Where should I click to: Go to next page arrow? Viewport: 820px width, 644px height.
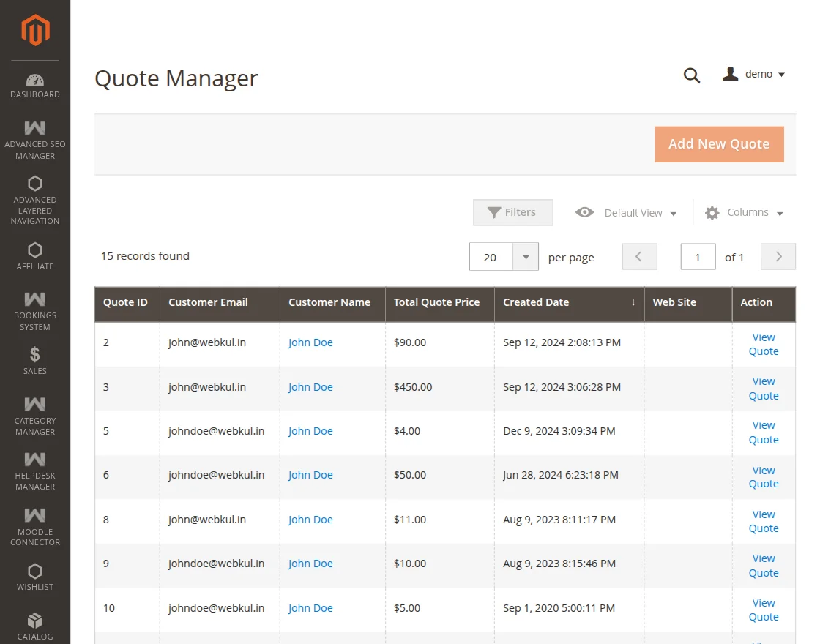pyautogui.click(x=778, y=257)
